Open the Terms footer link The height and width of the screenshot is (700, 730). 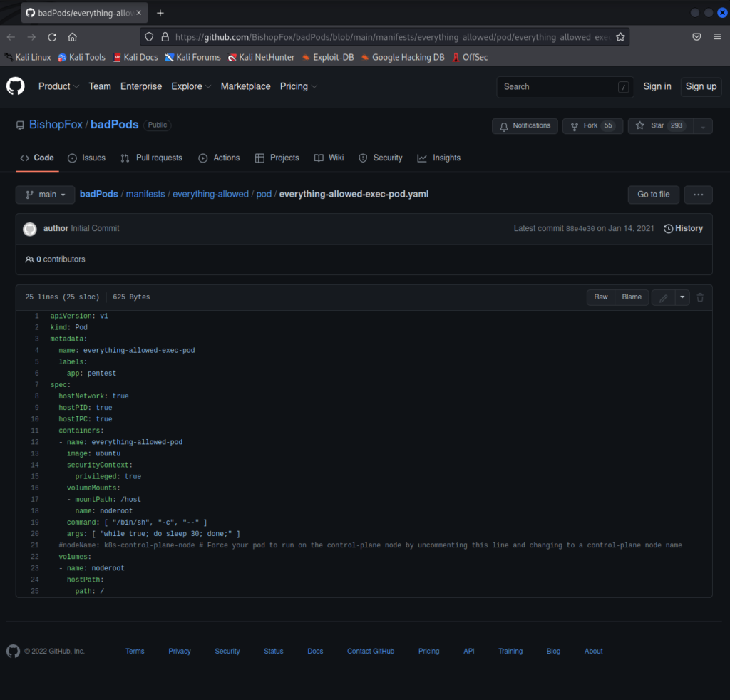tap(135, 651)
